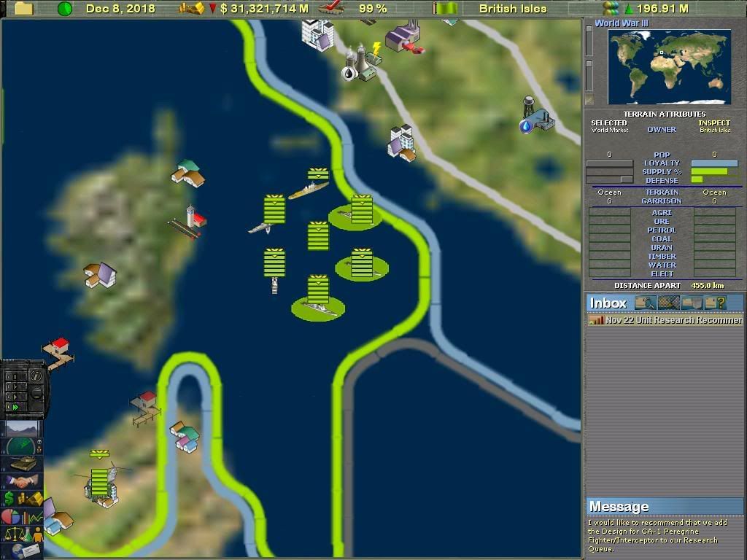Open Nov 22 Unit Research Recommendation message
747x560 pixels.
pyautogui.click(x=665, y=320)
